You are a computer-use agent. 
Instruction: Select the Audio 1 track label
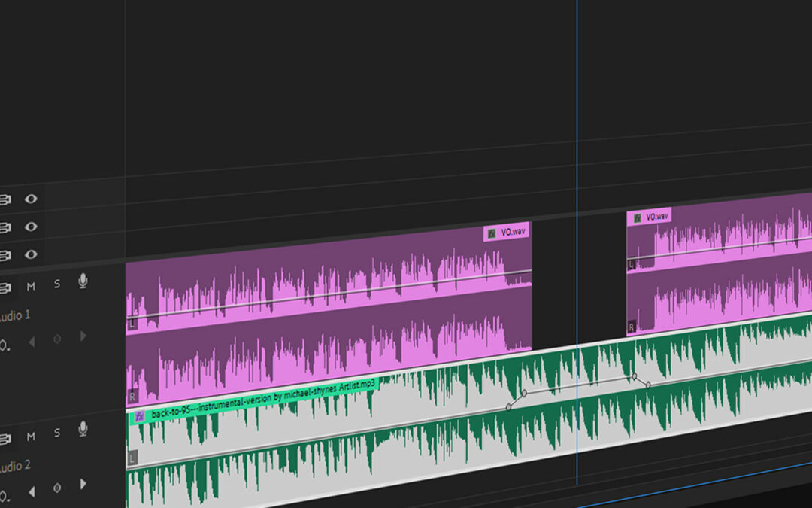pos(14,315)
